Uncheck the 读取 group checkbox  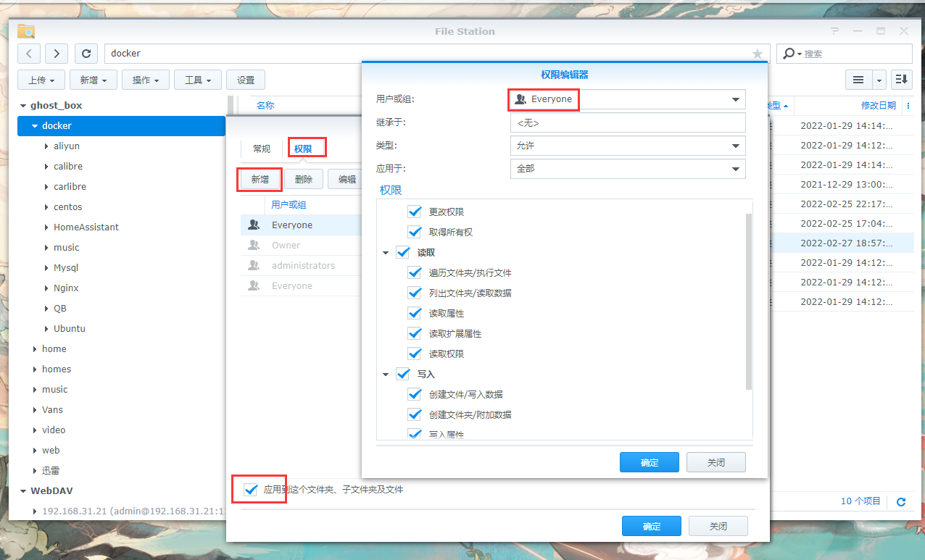[403, 252]
